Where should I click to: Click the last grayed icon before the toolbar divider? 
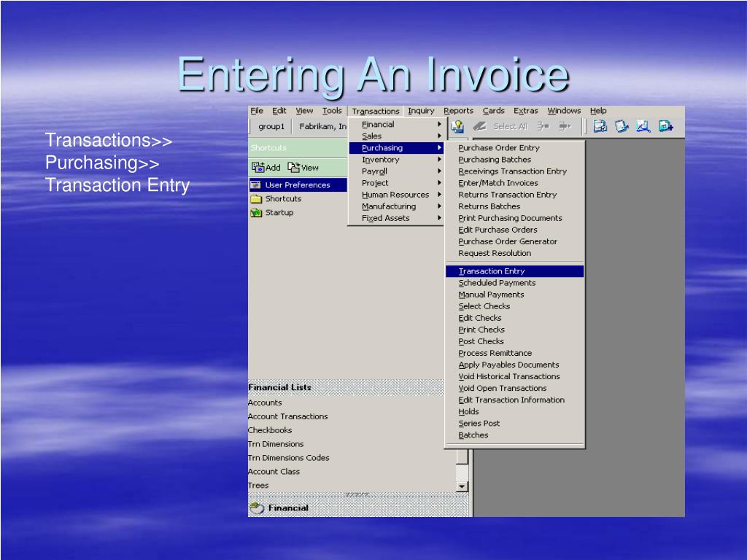click(565, 126)
